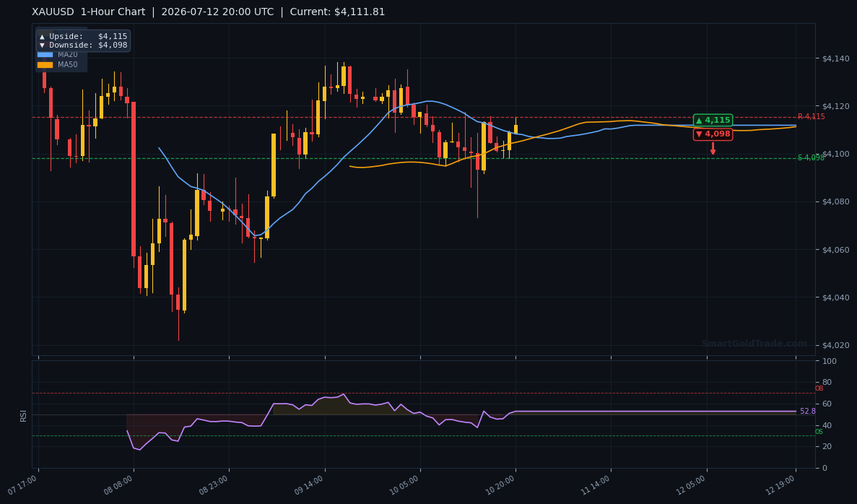Click the XAUUSD 1-Hour Chart title
Screen dimensions: 857x504
[x=89, y=12]
